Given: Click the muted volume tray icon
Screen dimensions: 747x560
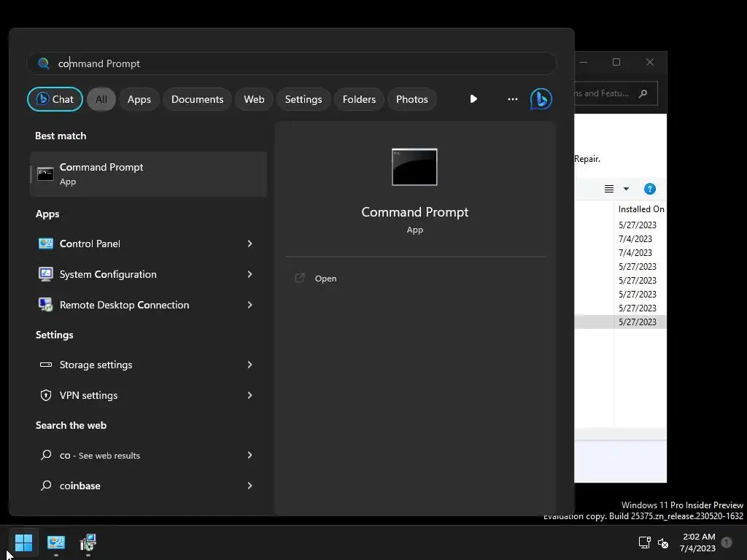Looking at the screenshot, I should point(663,542).
